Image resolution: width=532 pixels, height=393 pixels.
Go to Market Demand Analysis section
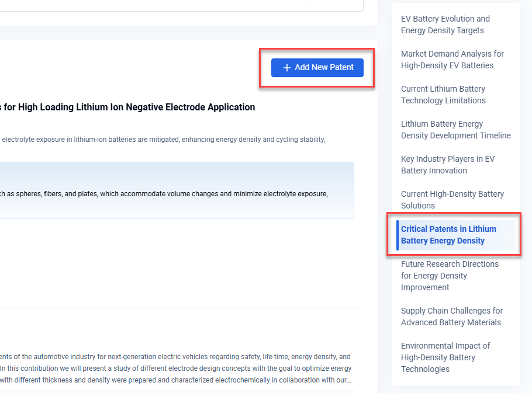(452, 60)
